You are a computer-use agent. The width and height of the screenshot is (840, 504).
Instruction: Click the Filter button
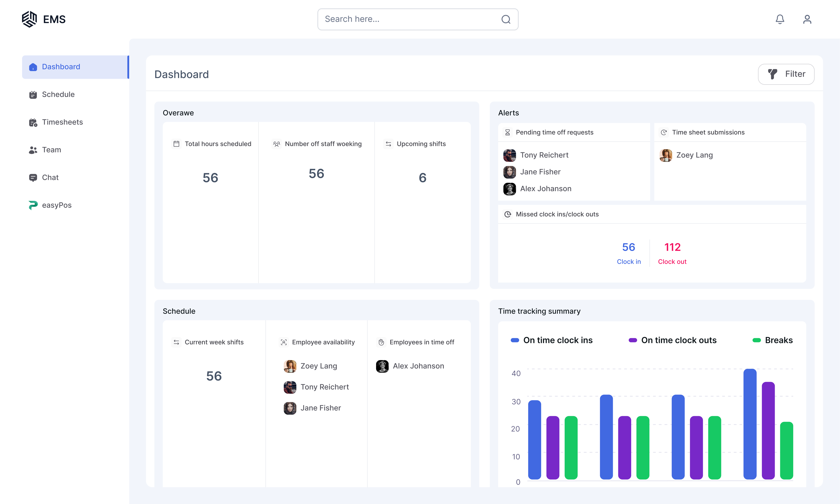pos(786,74)
